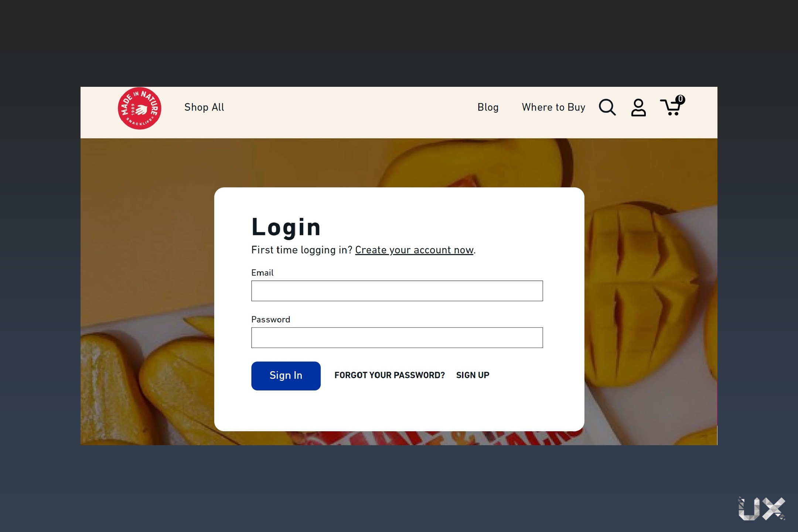Open the Shop All menu
This screenshot has height=532, width=798.
click(204, 107)
